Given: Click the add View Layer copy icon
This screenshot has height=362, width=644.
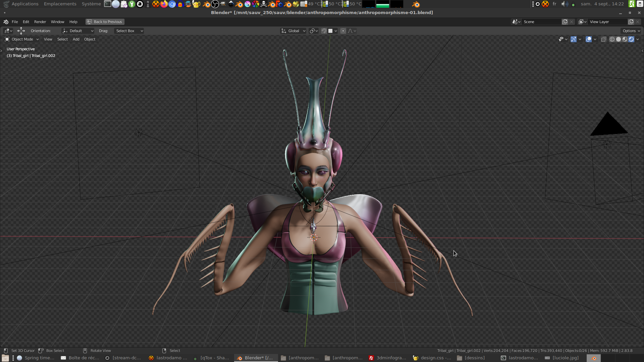Looking at the screenshot, I should point(631,22).
